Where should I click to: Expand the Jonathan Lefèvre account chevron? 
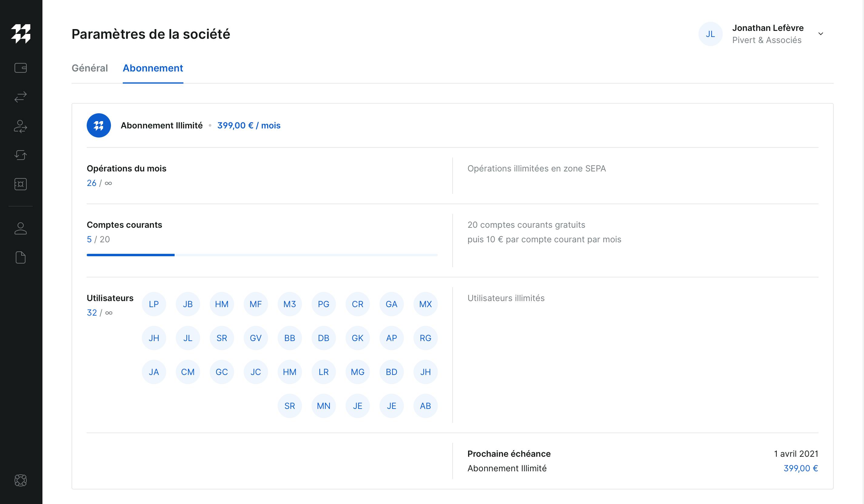(x=821, y=34)
